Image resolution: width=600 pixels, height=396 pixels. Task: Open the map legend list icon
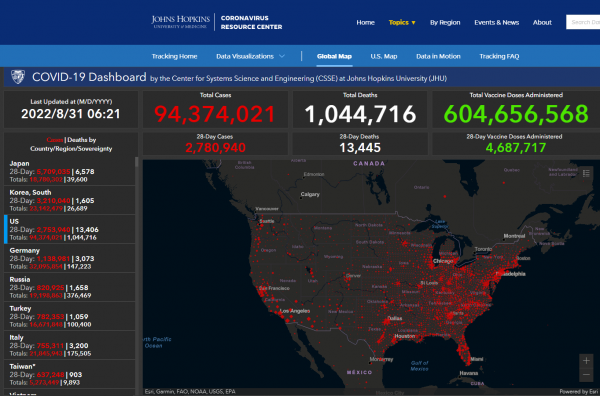[x=586, y=173]
